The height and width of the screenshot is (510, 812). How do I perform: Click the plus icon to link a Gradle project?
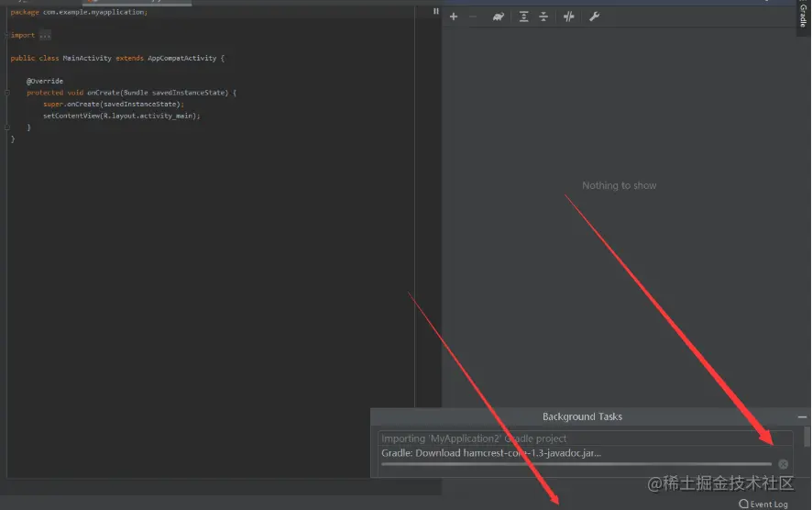(454, 17)
